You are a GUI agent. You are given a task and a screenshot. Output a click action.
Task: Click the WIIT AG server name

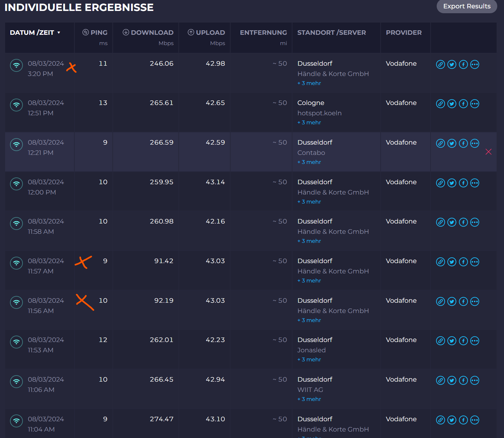tap(310, 390)
